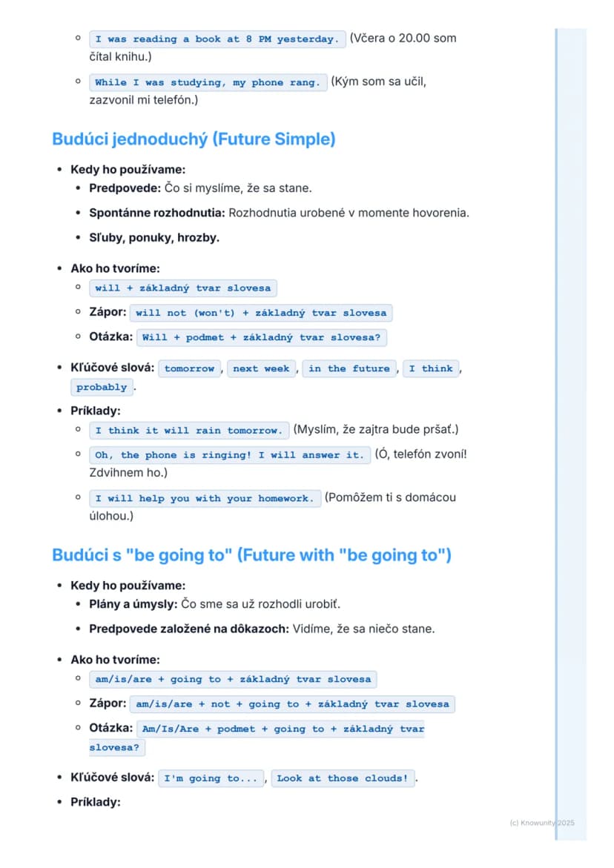The image size is (614, 868).
Task: Click the "in the future" keyword chip
Action: (x=349, y=368)
